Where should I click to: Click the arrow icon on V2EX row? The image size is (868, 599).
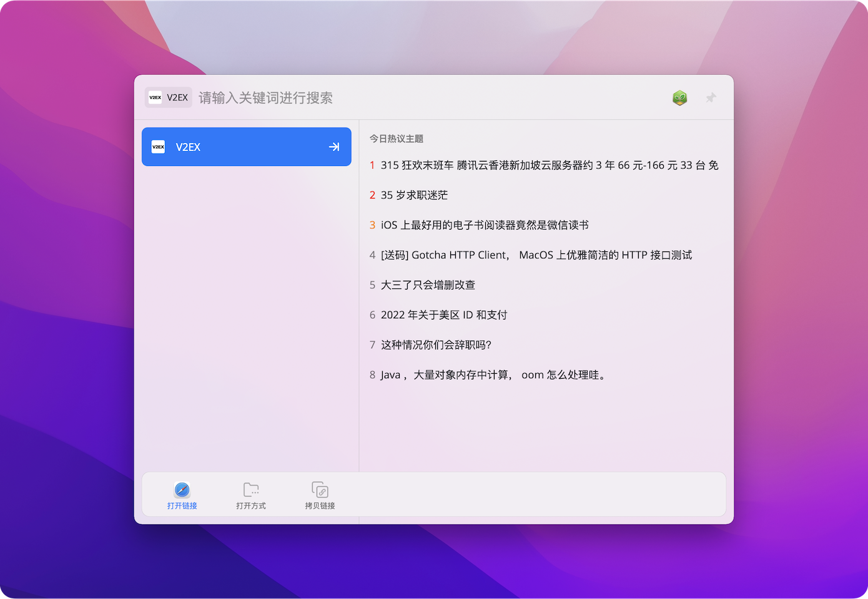click(x=334, y=147)
